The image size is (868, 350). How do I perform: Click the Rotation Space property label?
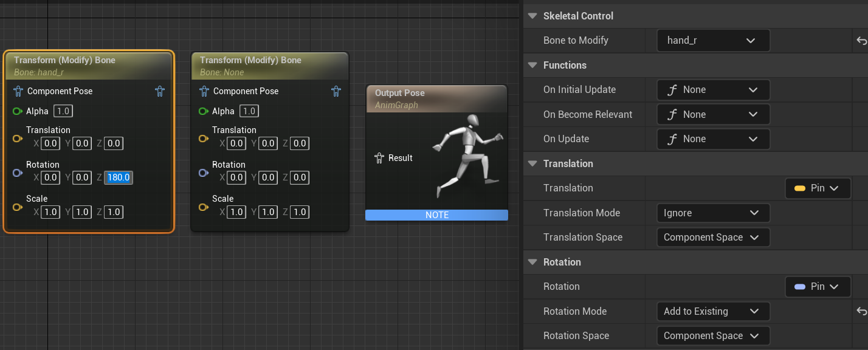point(576,335)
